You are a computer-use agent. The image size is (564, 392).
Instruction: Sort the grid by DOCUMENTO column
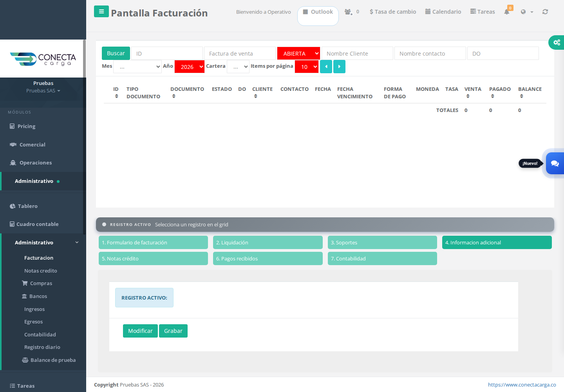174,96
